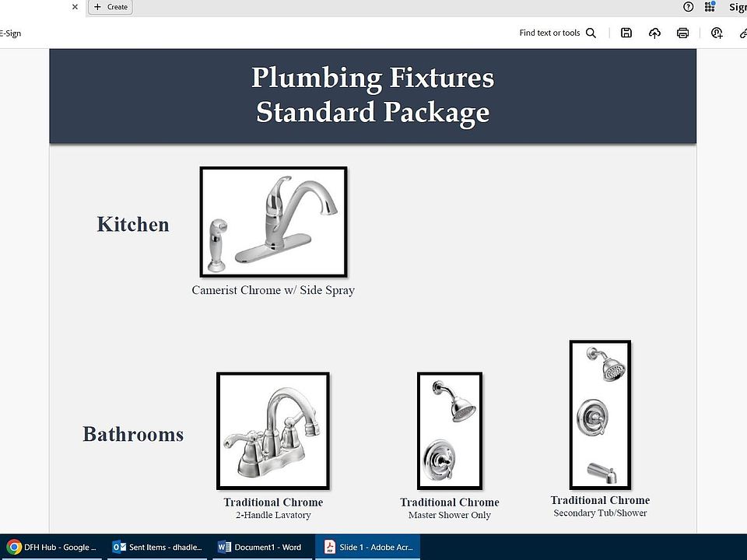Click the Save file icon
Screen dimensions: 747x560
[x=626, y=33]
